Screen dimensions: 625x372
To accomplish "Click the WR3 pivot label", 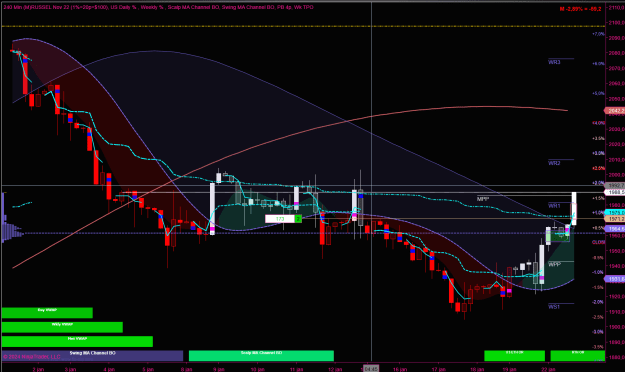I will pos(554,62).
